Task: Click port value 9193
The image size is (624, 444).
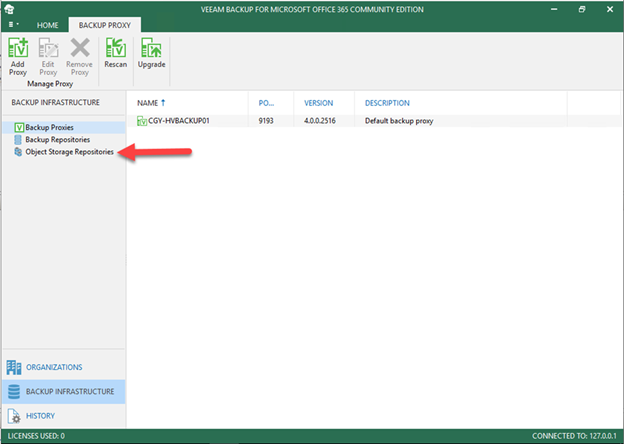Action: (x=266, y=121)
